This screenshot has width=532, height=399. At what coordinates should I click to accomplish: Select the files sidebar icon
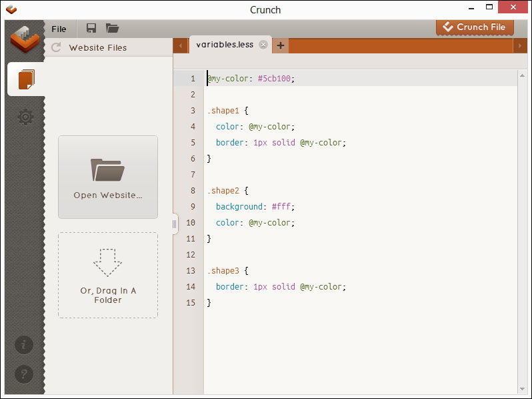pyautogui.click(x=25, y=79)
